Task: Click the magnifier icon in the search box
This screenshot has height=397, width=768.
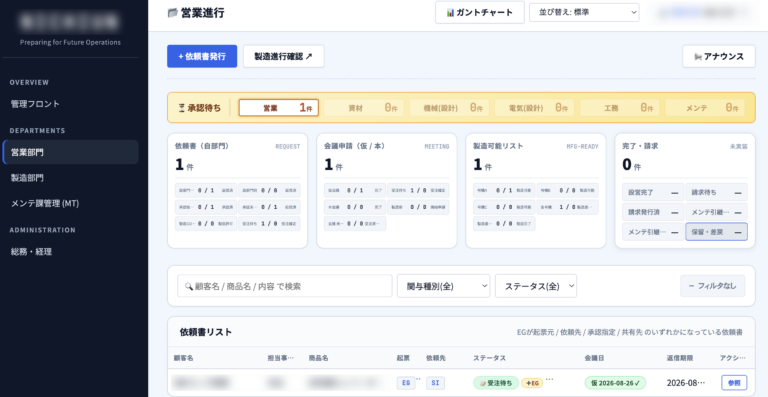Action: (x=189, y=286)
